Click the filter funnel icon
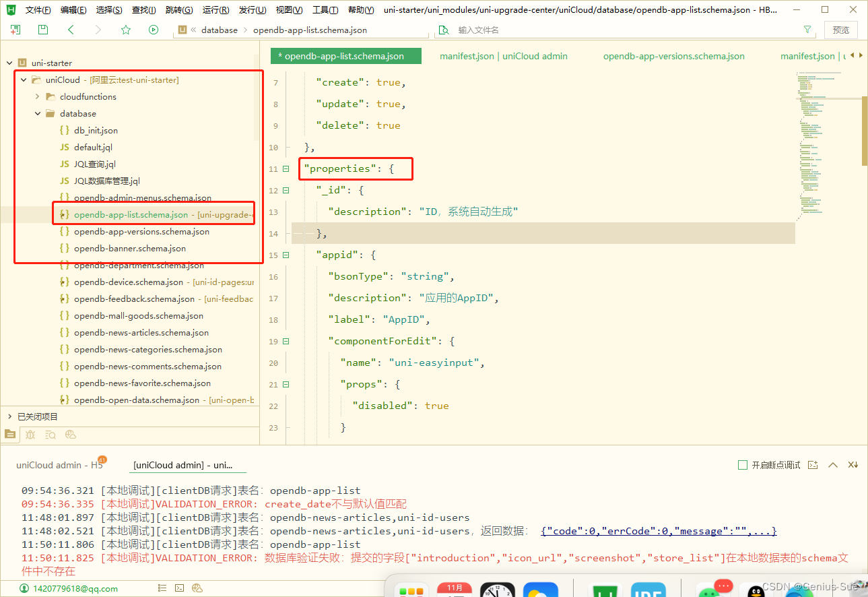This screenshot has width=868, height=597. point(807,30)
